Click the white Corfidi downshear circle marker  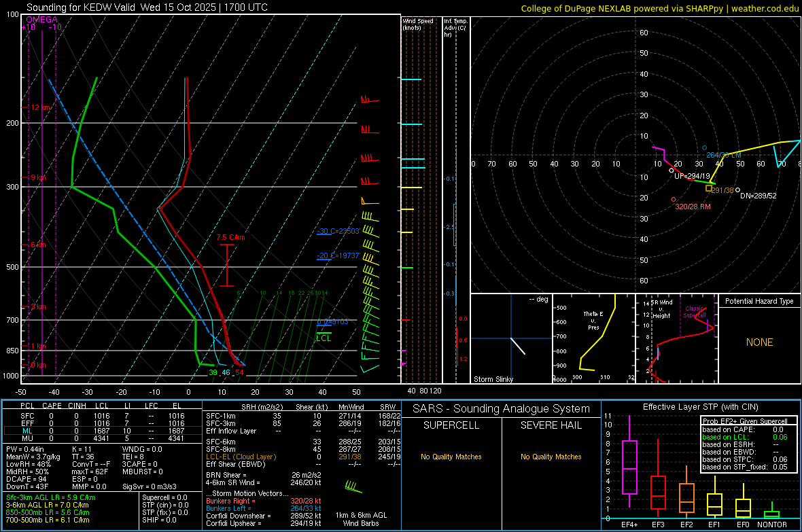[x=737, y=190]
